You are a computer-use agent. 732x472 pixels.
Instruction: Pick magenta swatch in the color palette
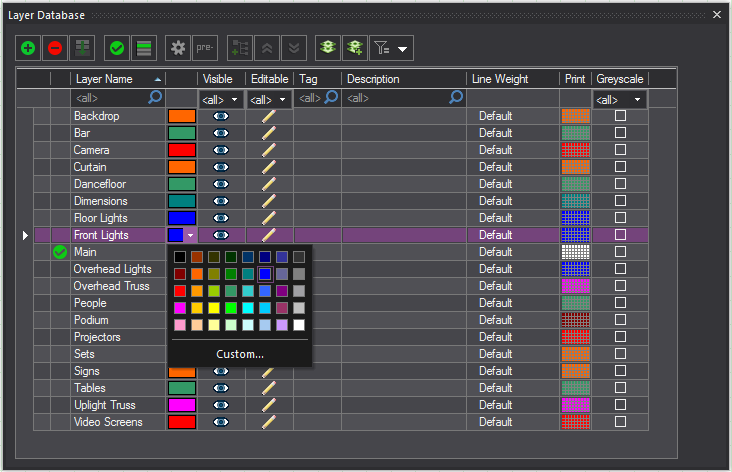(180, 308)
